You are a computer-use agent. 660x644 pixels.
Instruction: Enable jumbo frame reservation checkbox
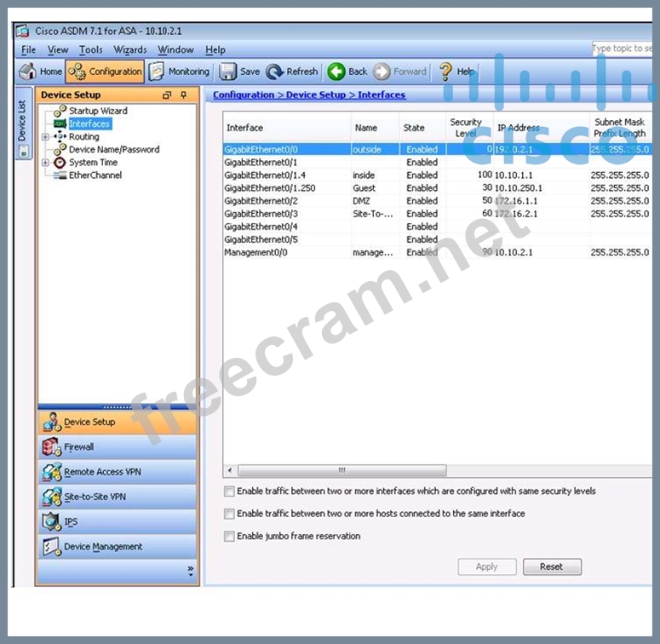click(229, 537)
